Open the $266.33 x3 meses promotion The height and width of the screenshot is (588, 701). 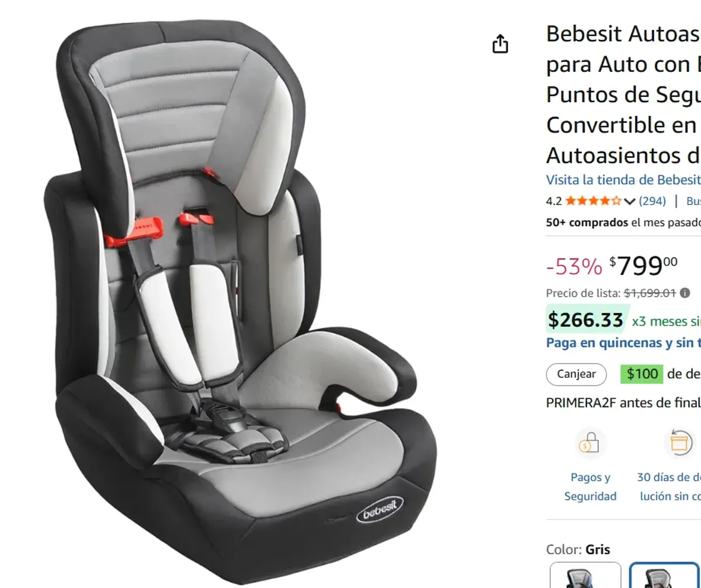pos(585,320)
